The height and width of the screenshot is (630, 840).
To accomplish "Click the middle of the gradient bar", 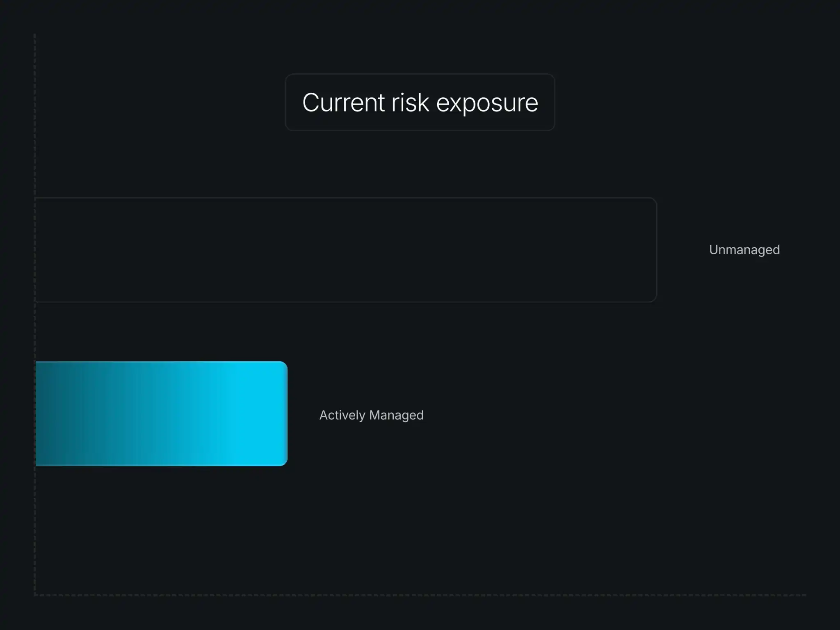I will [x=162, y=413].
